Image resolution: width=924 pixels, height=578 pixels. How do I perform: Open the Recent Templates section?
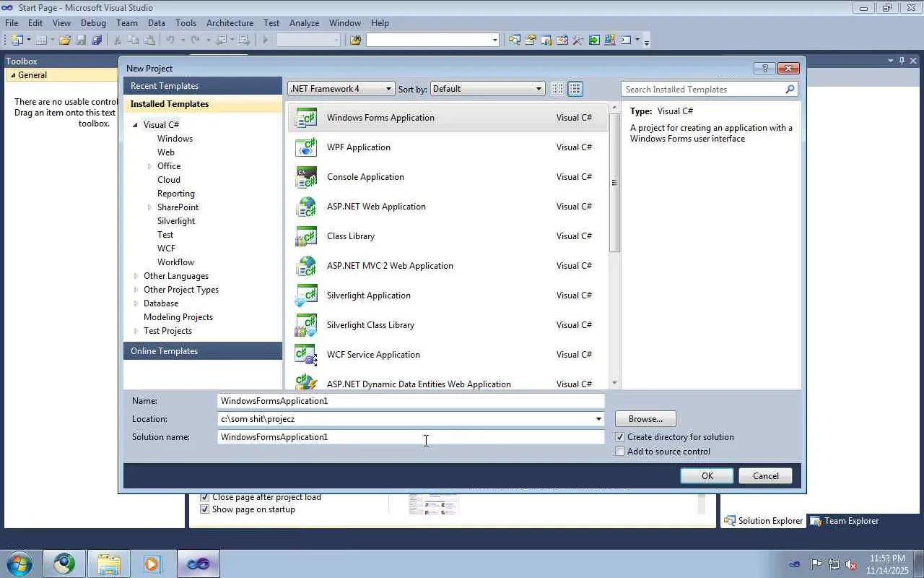tap(203, 86)
